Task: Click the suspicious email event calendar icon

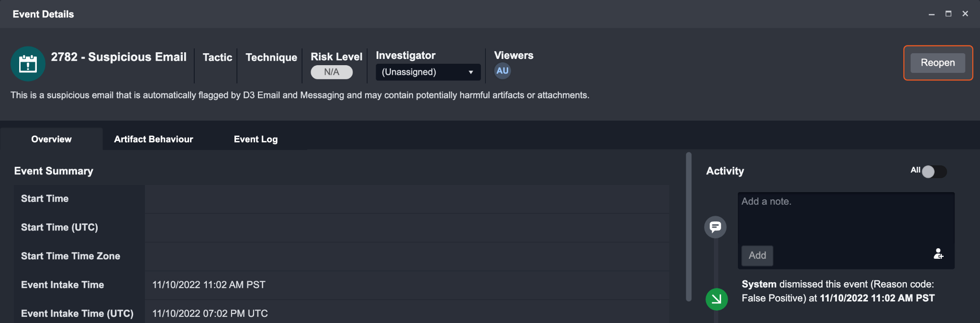Action: (x=28, y=64)
